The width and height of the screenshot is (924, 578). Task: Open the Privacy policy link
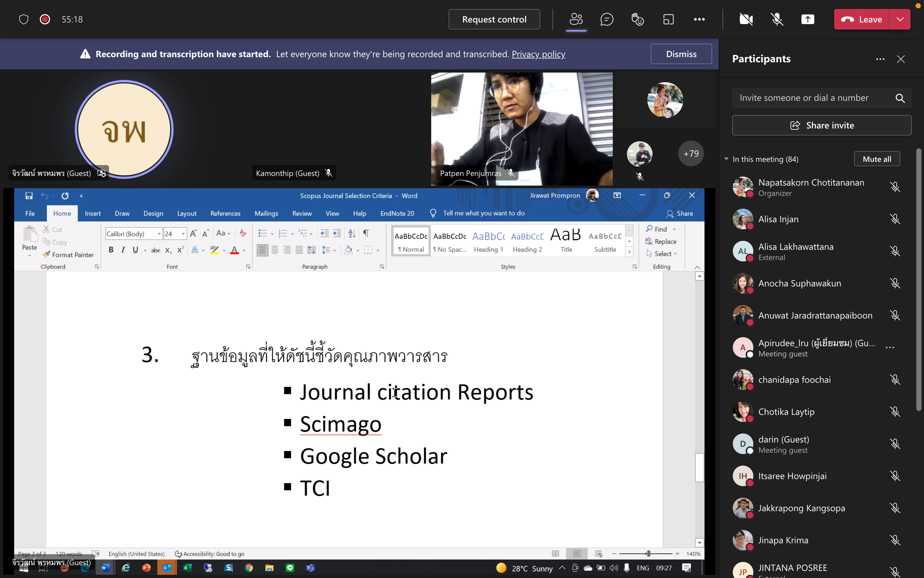pyautogui.click(x=538, y=54)
